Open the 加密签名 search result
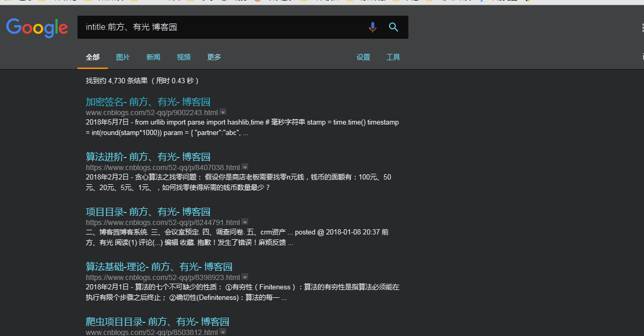 148,102
